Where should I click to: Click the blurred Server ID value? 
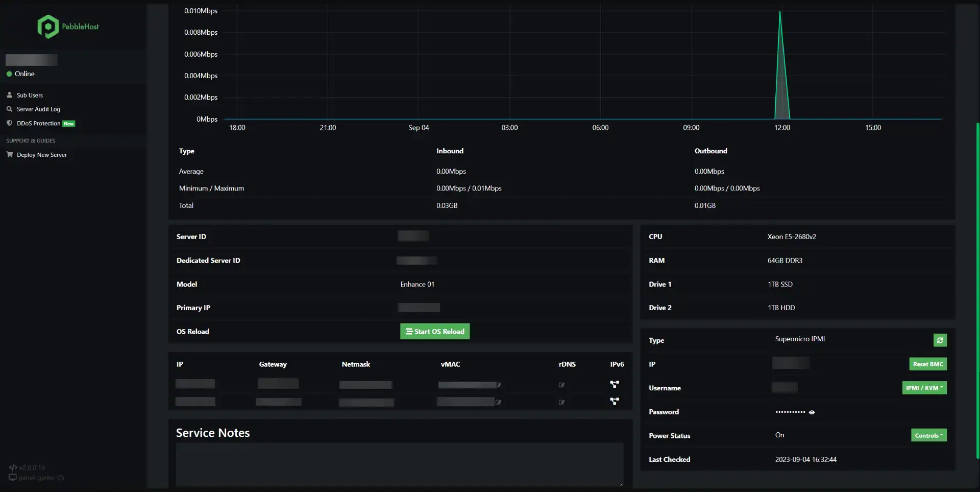point(413,236)
